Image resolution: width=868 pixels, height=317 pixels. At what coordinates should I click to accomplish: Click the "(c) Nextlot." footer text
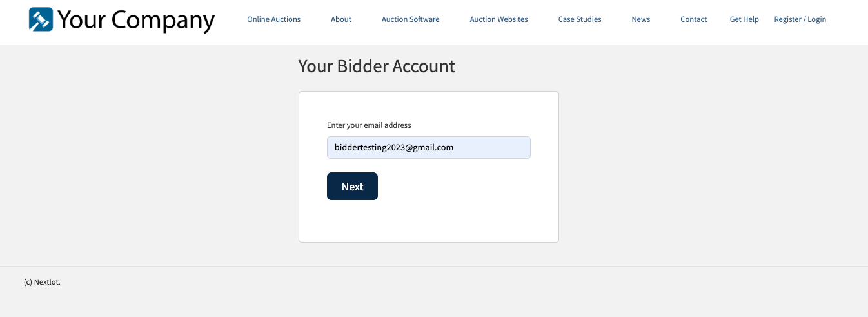42,282
